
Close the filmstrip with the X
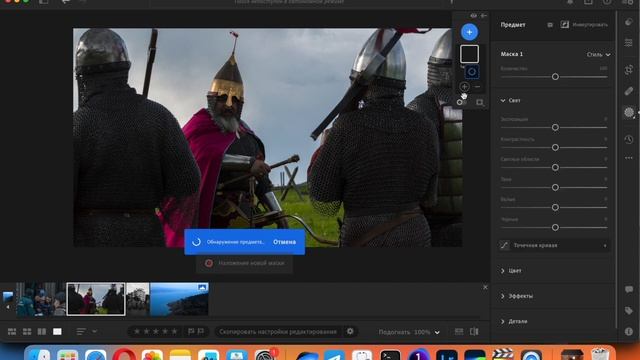pyautogui.click(x=485, y=287)
